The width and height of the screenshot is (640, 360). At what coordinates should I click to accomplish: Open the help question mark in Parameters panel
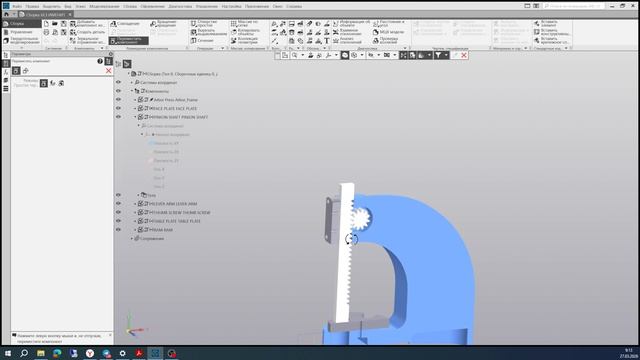click(100, 61)
